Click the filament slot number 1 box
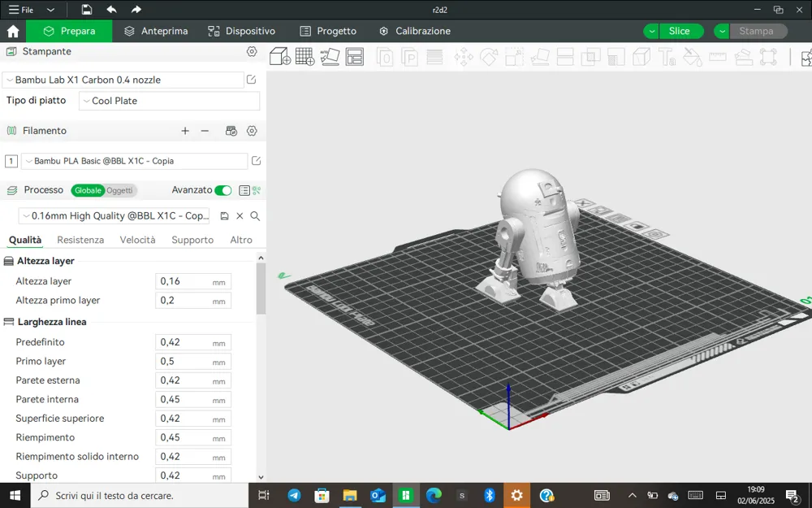 (11, 161)
